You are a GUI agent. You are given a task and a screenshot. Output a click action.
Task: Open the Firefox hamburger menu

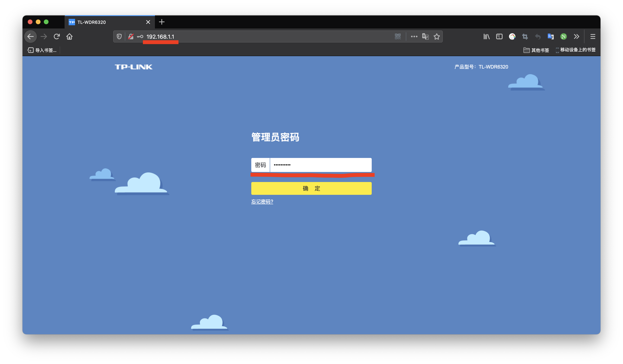[x=592, y=36]
